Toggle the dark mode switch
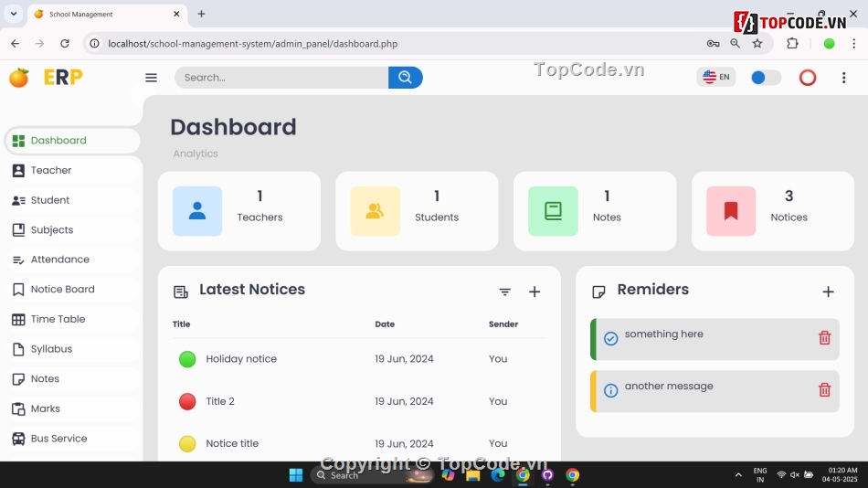 pos(766,78)
